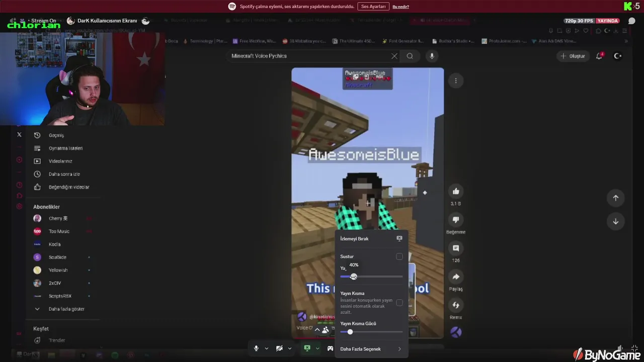644x362 pixels.
Task: Open microphone input options dropdown
Action: click(267, 348)
